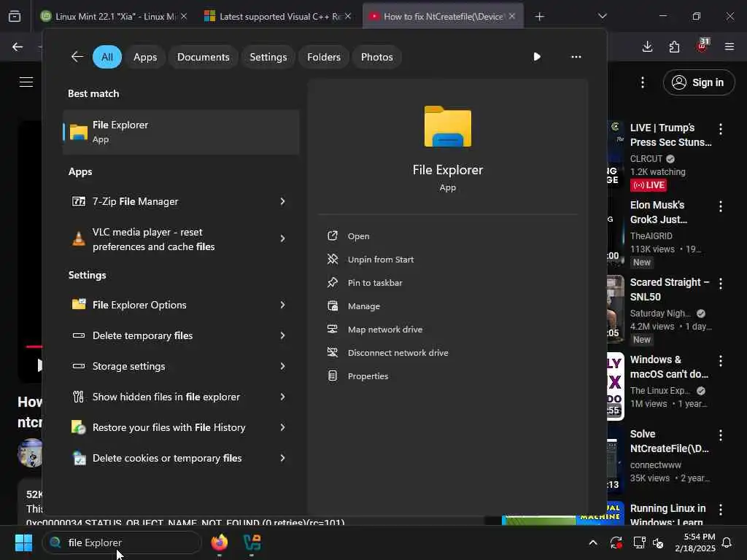List all tabs dropdown arrow
The height and width of the screenshot is (560, 747).
(x=602, y=16)
